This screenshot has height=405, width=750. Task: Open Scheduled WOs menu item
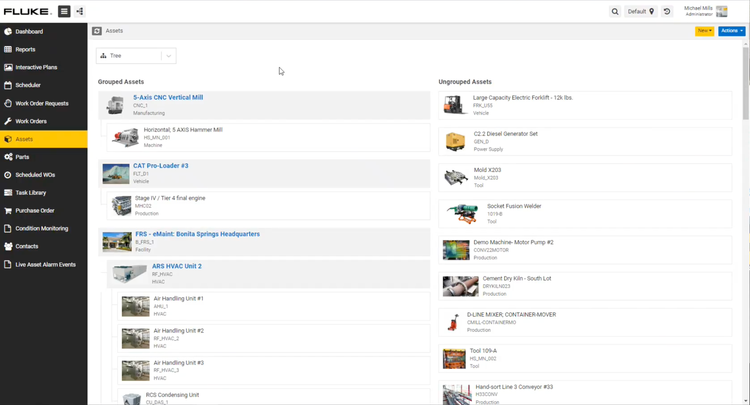click(x=35, y=175)
